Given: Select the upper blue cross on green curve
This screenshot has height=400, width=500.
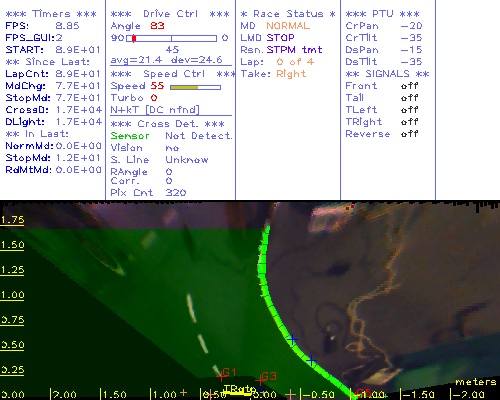Looking at the screenshot, I should point(293,339).
